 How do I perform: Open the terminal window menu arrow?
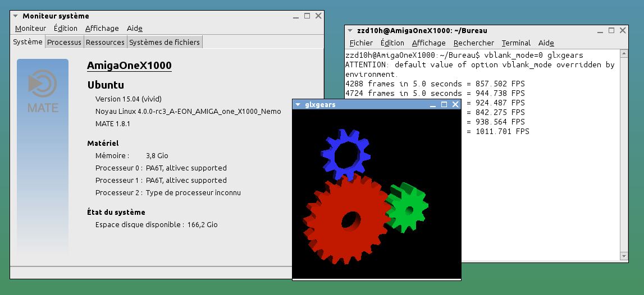(350, 31)
